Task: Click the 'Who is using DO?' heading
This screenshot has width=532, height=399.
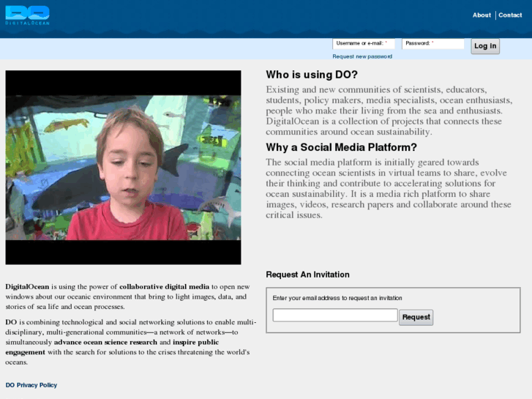Action: pyautogui.click(x=312, y=75)
